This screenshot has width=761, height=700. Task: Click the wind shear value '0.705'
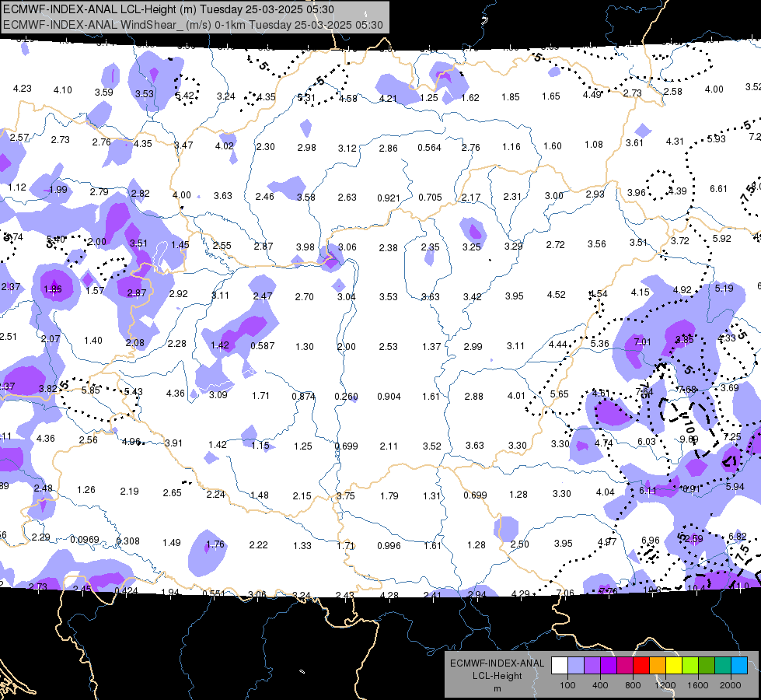[x=430, y=198]
